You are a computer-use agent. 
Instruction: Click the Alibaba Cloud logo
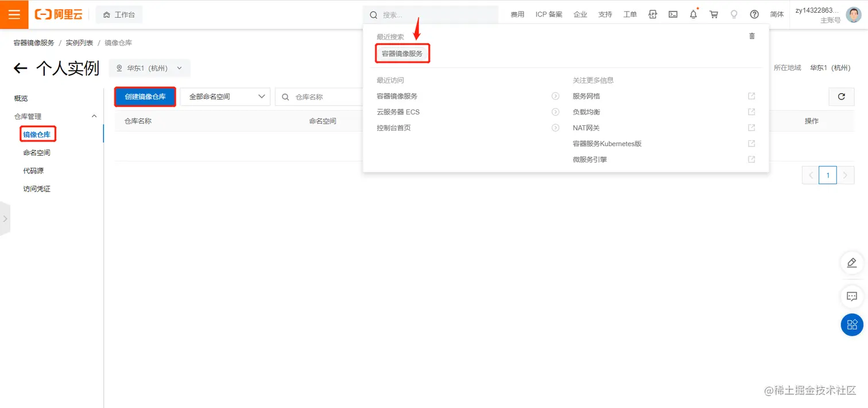tap(59, 14)
